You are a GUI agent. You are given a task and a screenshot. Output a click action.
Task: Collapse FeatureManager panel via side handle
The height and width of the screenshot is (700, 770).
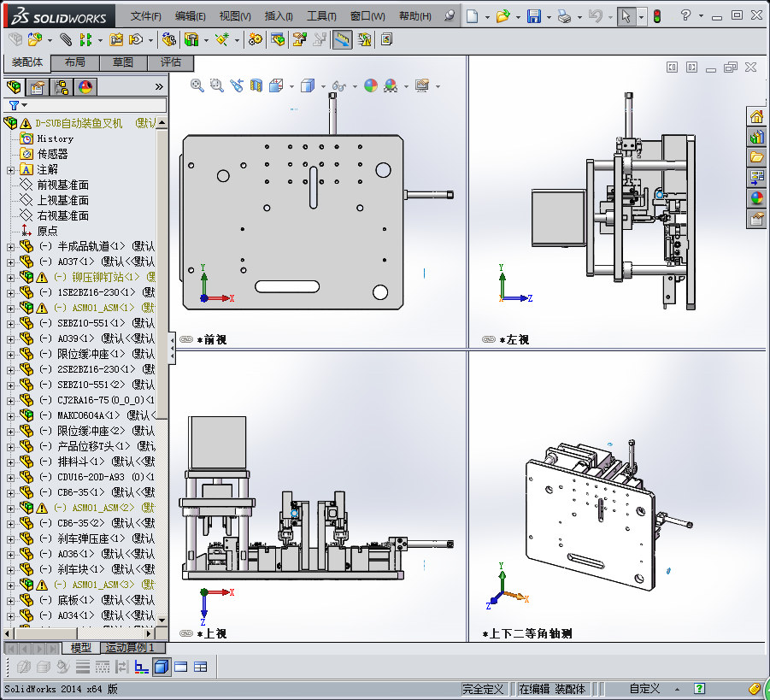(x=172, y=348)
